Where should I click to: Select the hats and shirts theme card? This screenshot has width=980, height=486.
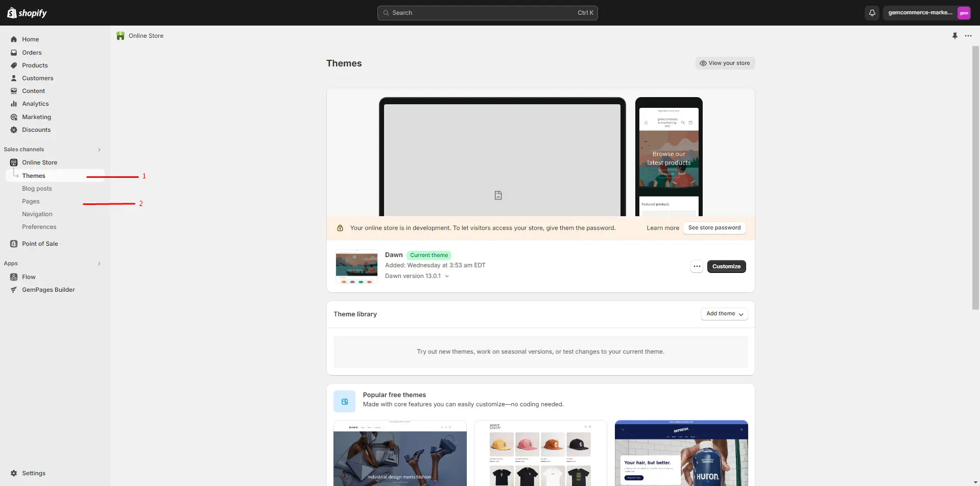[x=540, y=453]
